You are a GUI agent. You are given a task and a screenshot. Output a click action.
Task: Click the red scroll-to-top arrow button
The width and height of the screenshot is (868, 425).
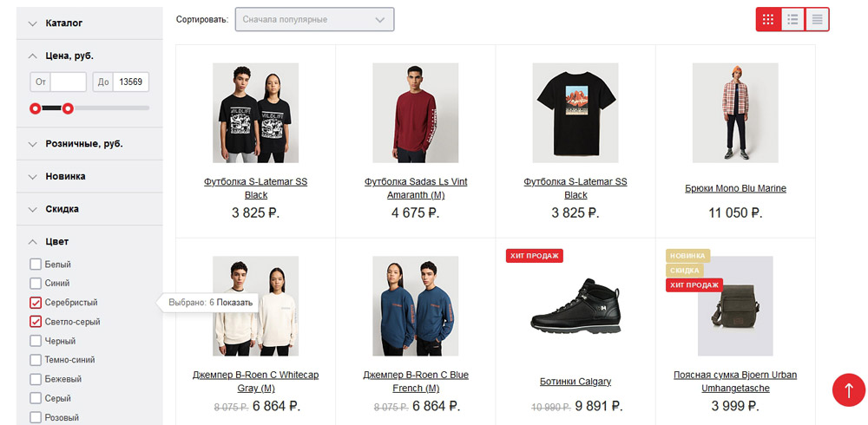click(x=848, y=390)
